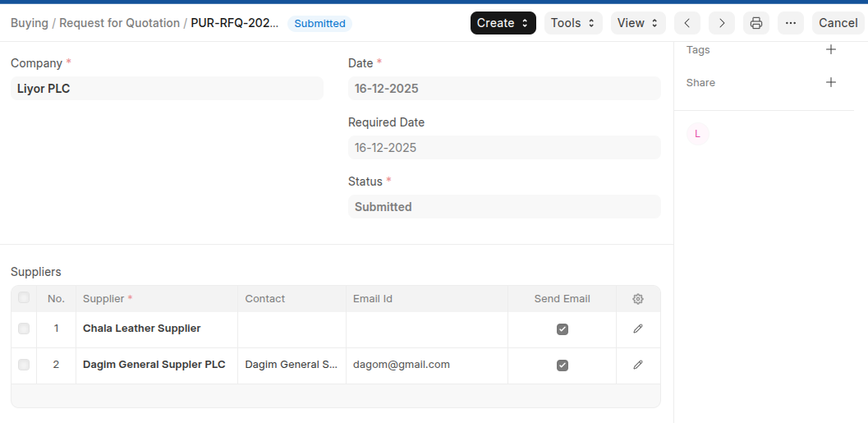Go to next document arrow
Image resolution: width=868 pixels, height=423 pixels.
click(722, 23)
